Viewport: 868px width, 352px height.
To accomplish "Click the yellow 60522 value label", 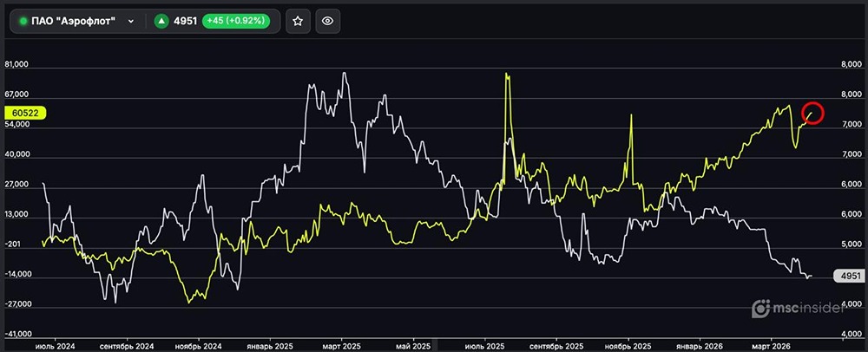I will pos(25,113).
